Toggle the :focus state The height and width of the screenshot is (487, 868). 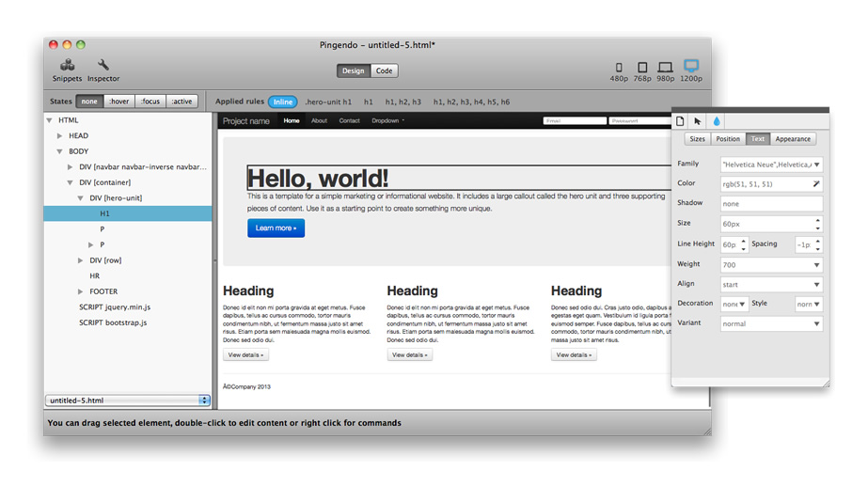(150, 102)
